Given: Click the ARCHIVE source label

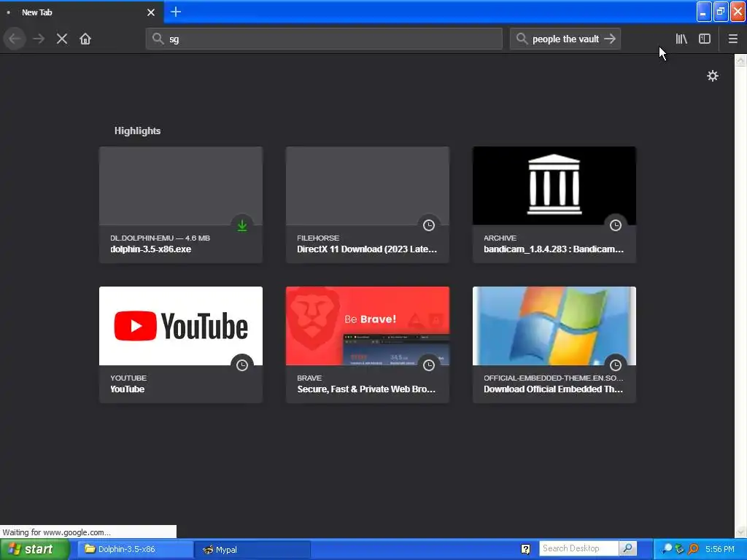Looking at the screenshot, I should (x=500, y=238).
